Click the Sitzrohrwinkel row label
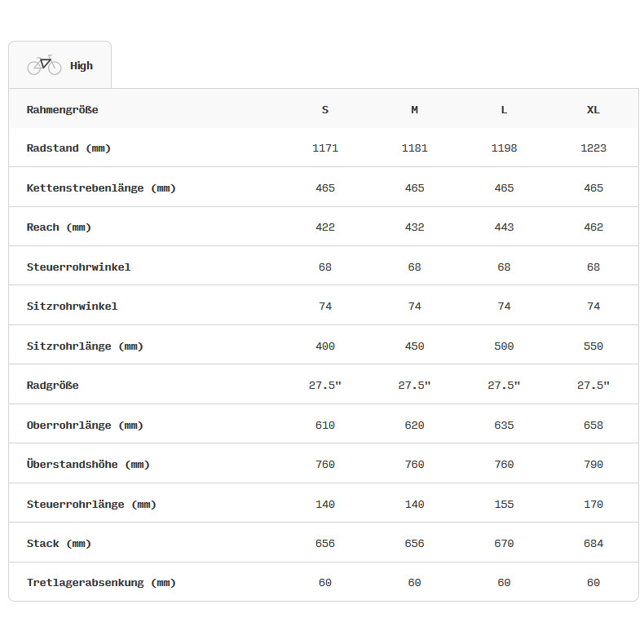The image size is (644, 644). [x=72, y=306]
